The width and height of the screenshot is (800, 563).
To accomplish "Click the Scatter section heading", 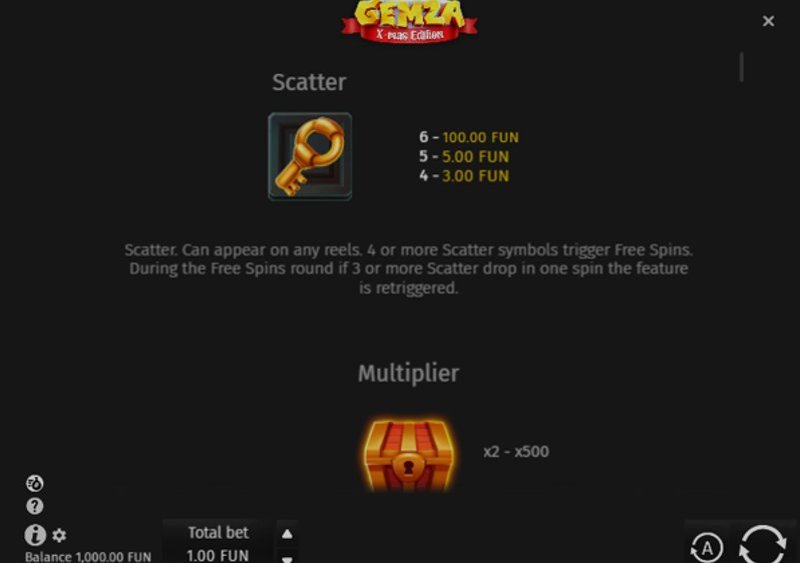I will (309, 82).
